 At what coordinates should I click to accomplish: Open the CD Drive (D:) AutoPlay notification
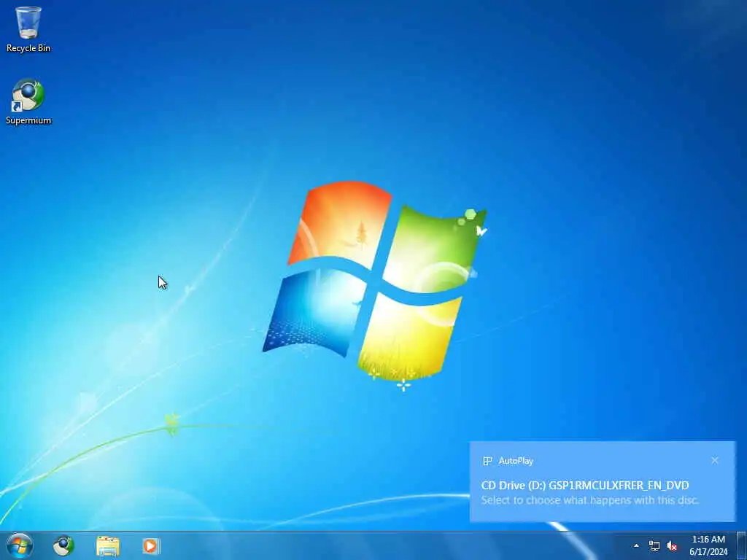click(x=602, y=482)
